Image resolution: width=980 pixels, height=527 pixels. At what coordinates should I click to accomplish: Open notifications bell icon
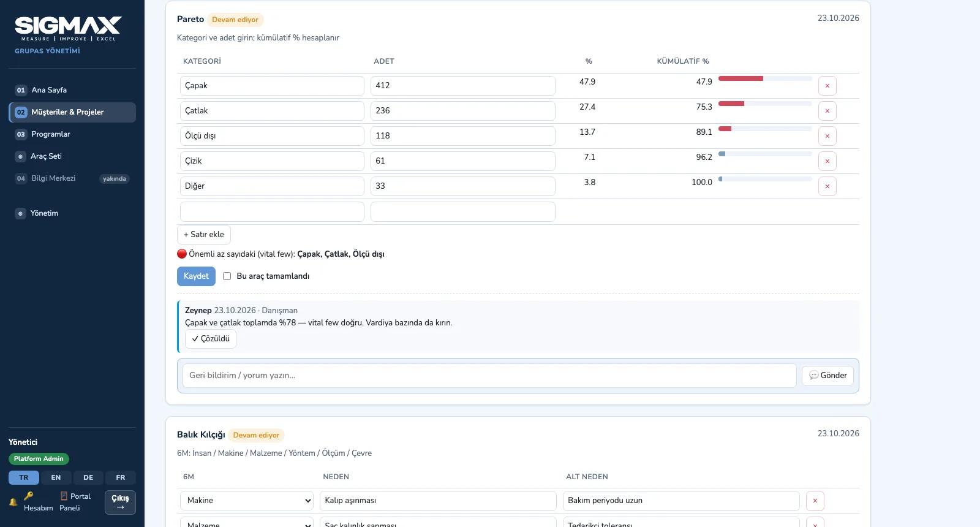pos(13,502)
